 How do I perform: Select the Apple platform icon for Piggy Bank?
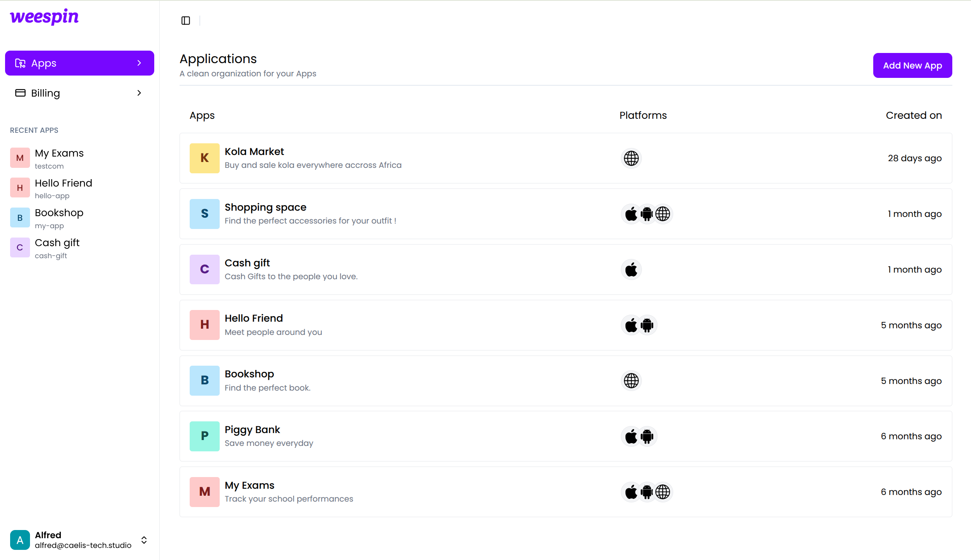pos(631,436)
